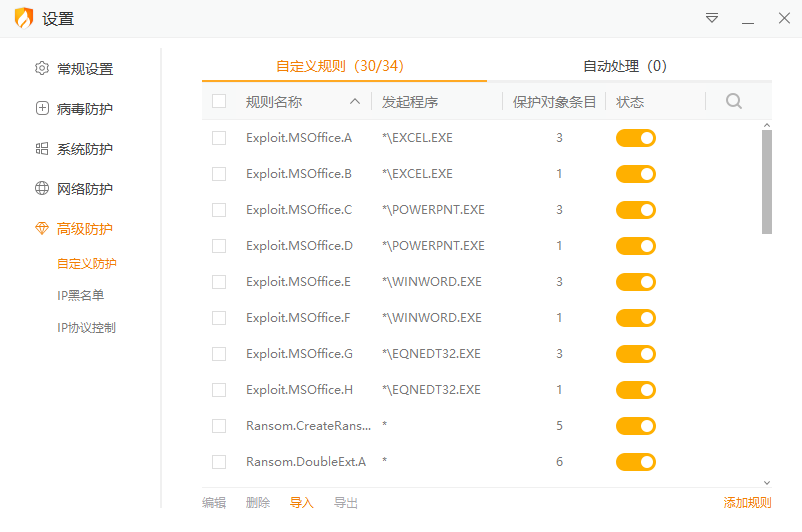This screenshot has width=802, height=532.
Task: Click the 添加规则 link
Action: coord(747,503)
